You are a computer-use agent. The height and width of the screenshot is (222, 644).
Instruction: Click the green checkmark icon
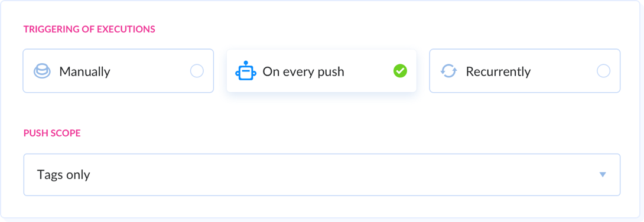pyautogui.click(x=400, y=71)
